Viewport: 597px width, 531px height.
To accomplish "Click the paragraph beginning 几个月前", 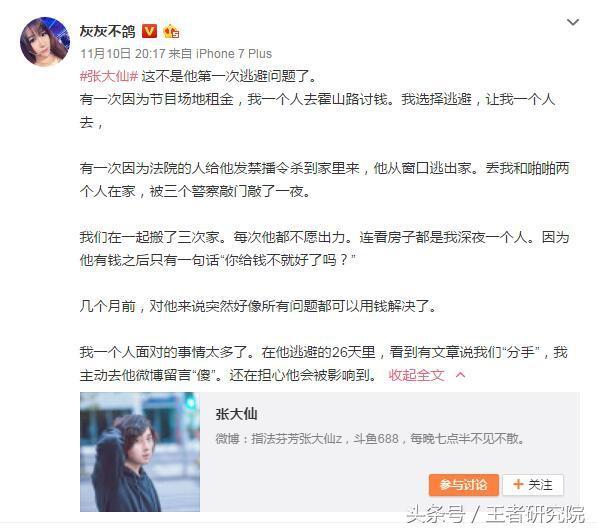I will tap(259, 306).
